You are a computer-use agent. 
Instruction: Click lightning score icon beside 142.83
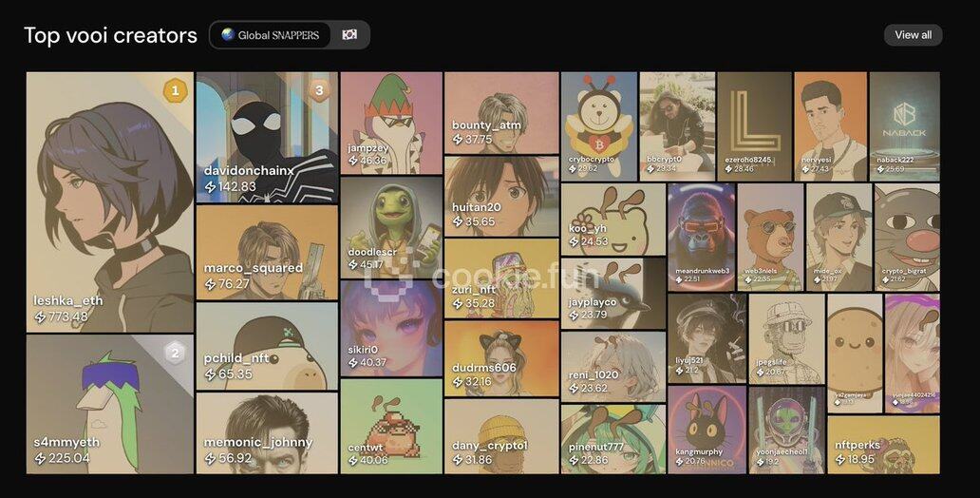point(211,186)
